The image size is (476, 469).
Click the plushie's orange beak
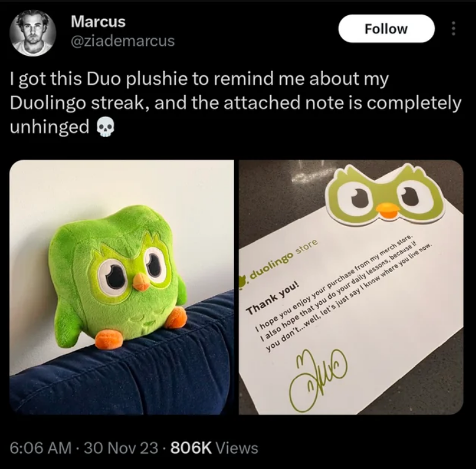click(141, 282)
